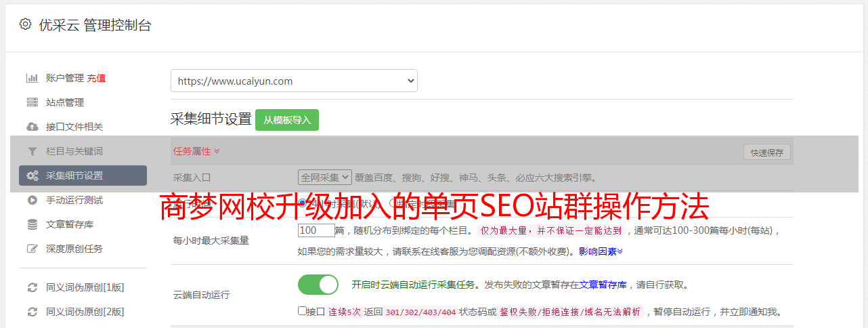Image resolution: width=868 pixels, height=328 pixels.
Task: Click the red 充值 link
Action: pos(96,78)
